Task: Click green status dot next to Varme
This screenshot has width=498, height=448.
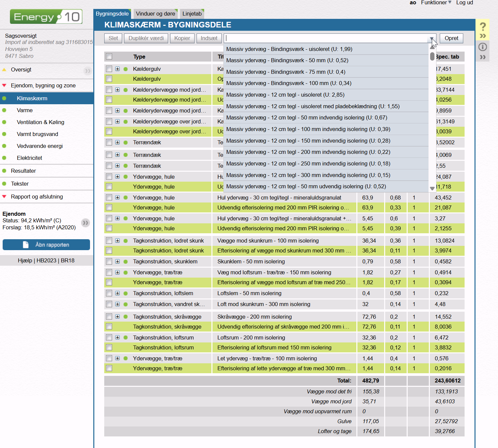Action: click(x=4, y=110)
